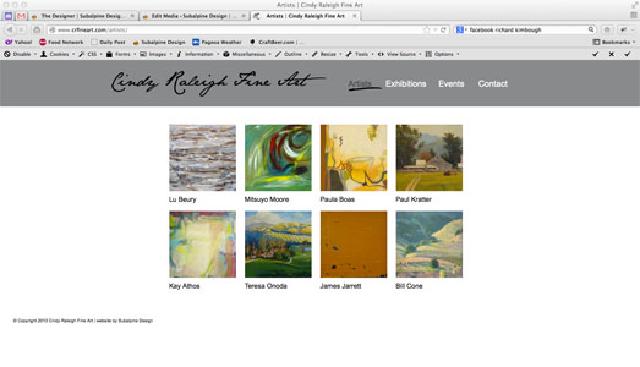Switch to The Designer Subalpine Design tab
Screen dimensions: 640x367
click(x=82, y=16)
